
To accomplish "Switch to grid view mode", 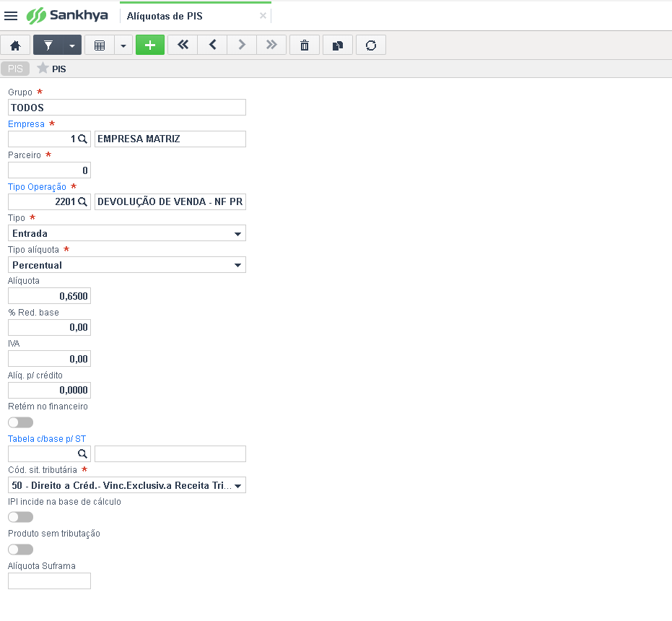I will 100,45.
